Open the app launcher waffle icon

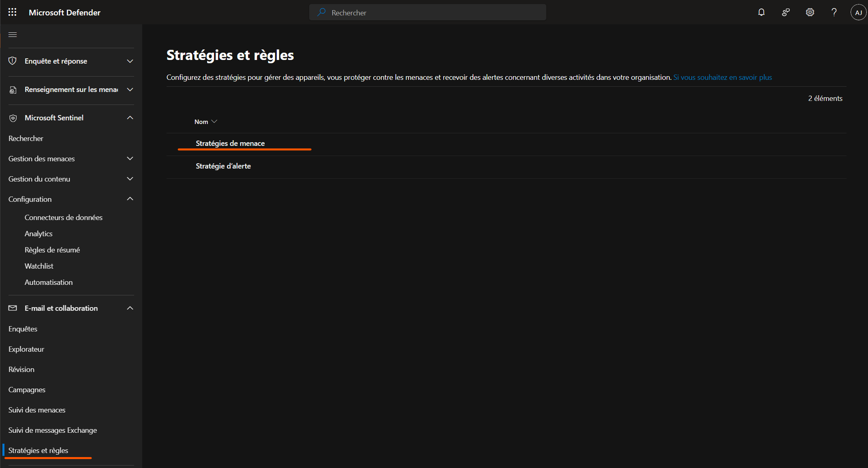12,12
